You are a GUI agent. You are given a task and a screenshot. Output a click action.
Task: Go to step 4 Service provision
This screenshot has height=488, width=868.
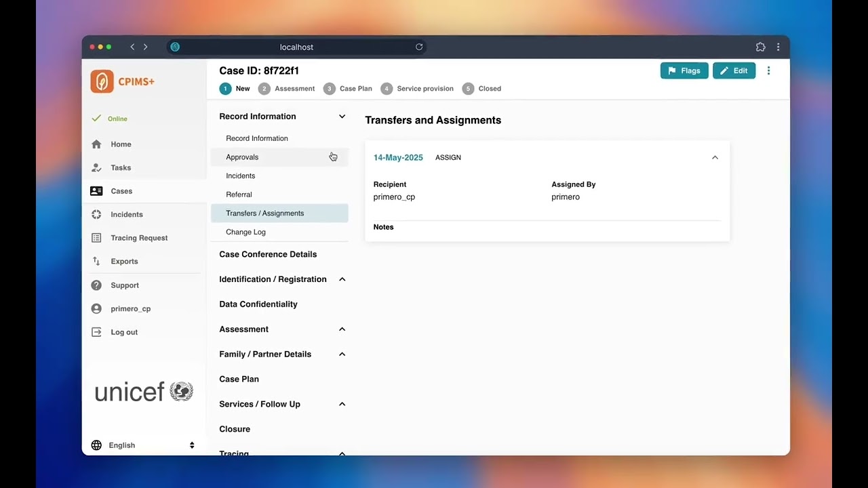pos(417,89)
